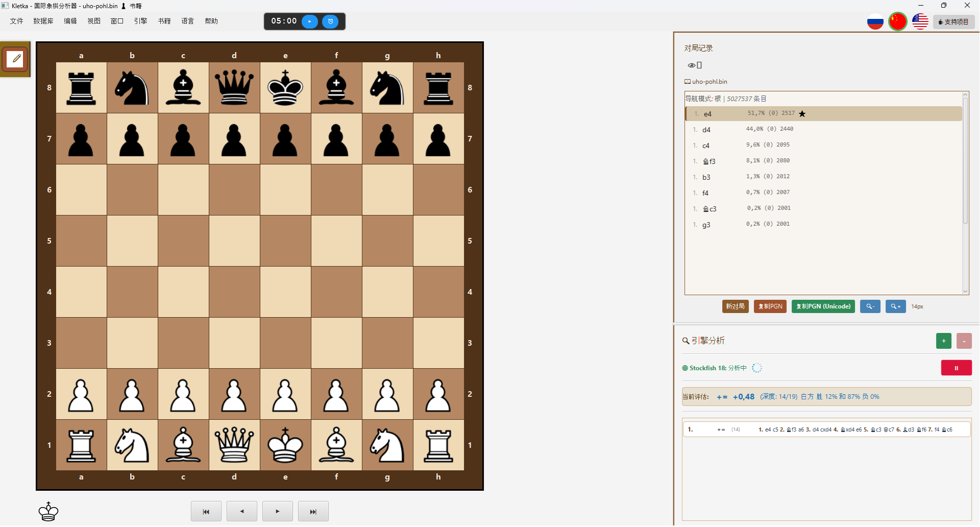Open the 视图 menu
Screen dimensions: 980x527
pos(94,21)
